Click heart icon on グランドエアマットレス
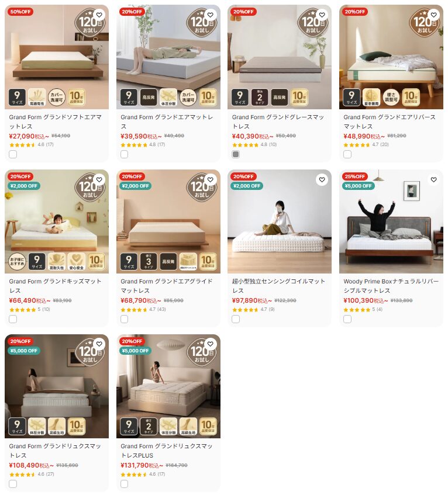Viewport: 448px width, 495px height. click(211, 15)
